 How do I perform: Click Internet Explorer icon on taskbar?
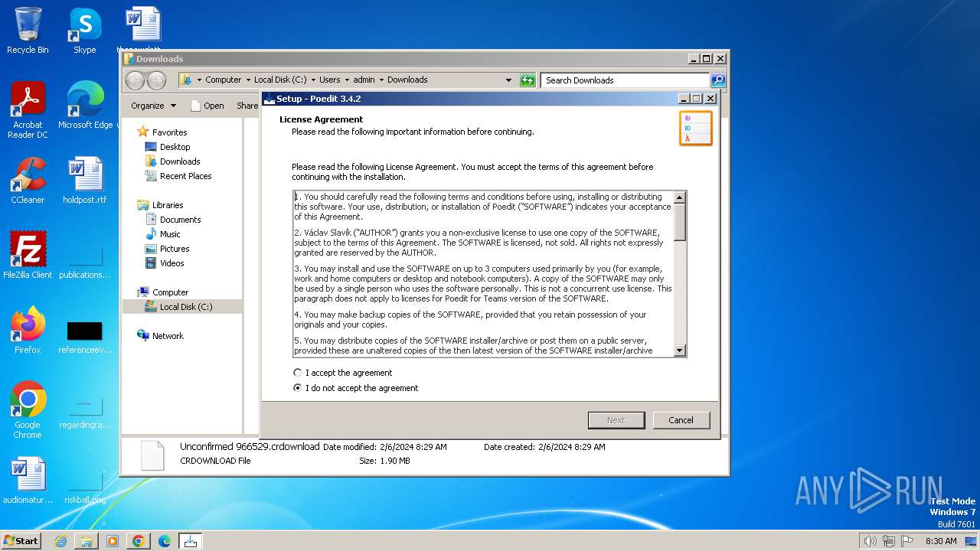tap(60, 541)
